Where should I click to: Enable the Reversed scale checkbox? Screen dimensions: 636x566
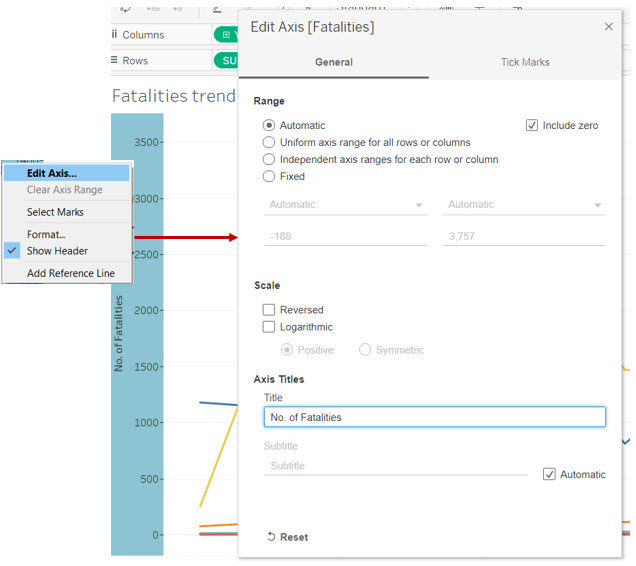click(x=269, y=310)
